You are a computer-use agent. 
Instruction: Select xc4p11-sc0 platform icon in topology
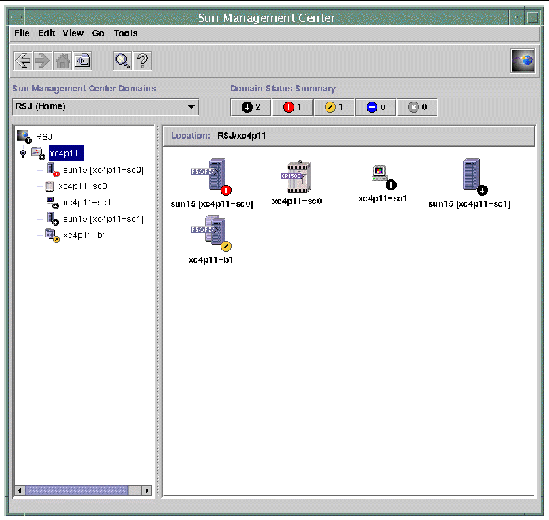pyautogui.click(x=296, y=177)
